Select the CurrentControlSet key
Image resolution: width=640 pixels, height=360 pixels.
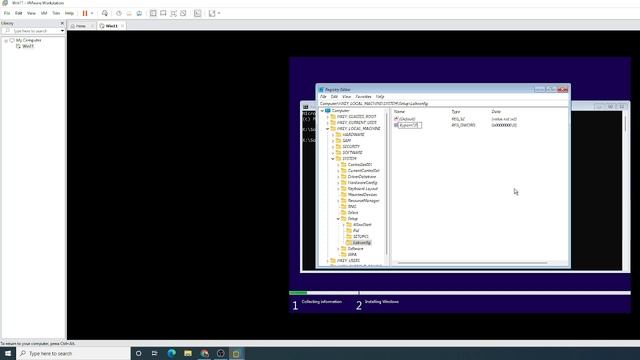(363, 171)
